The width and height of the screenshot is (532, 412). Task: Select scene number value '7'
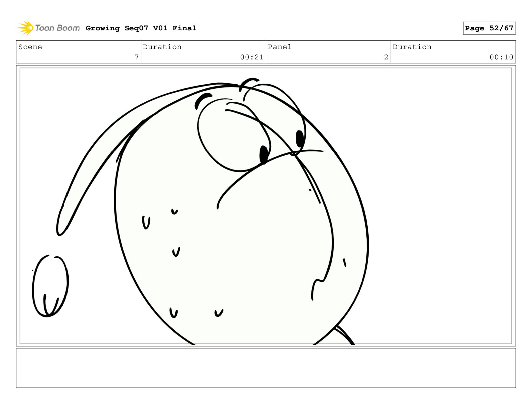click(x=137, y=57)
